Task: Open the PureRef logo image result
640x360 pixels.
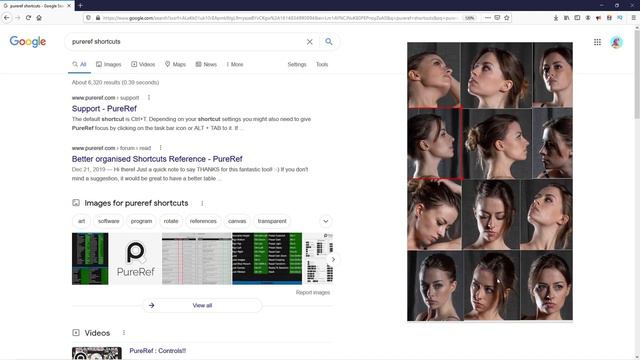Action: tap(136, 259)
